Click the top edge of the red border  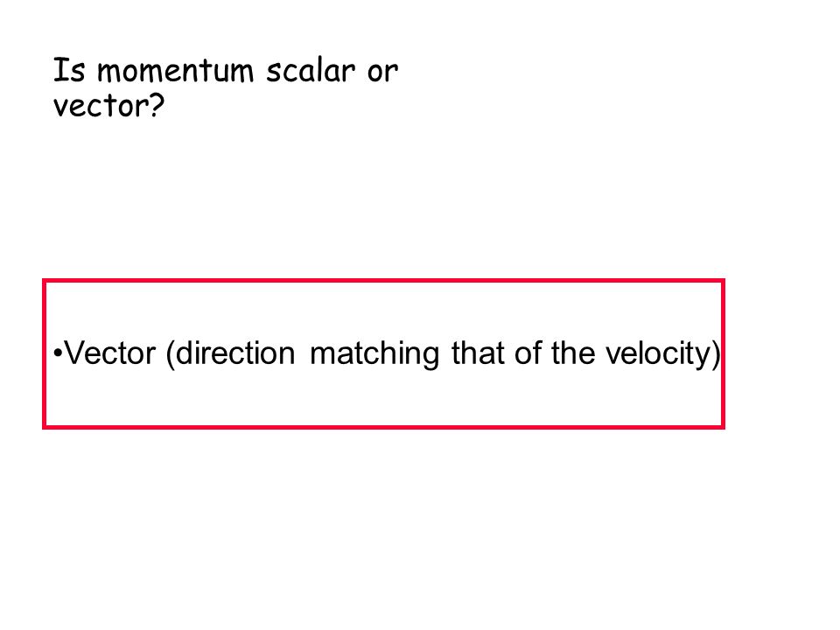[383, 281]
